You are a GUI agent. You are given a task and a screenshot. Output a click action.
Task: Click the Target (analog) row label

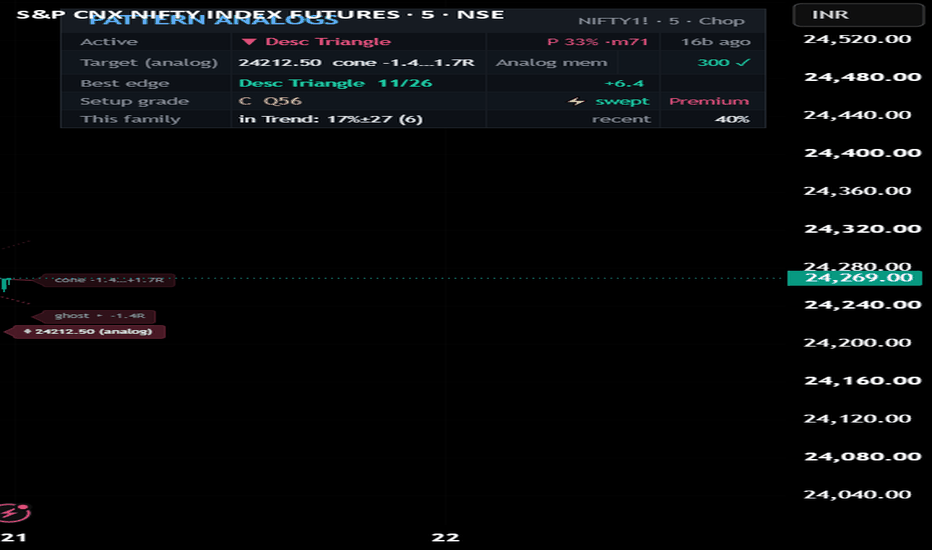point(149,62)
